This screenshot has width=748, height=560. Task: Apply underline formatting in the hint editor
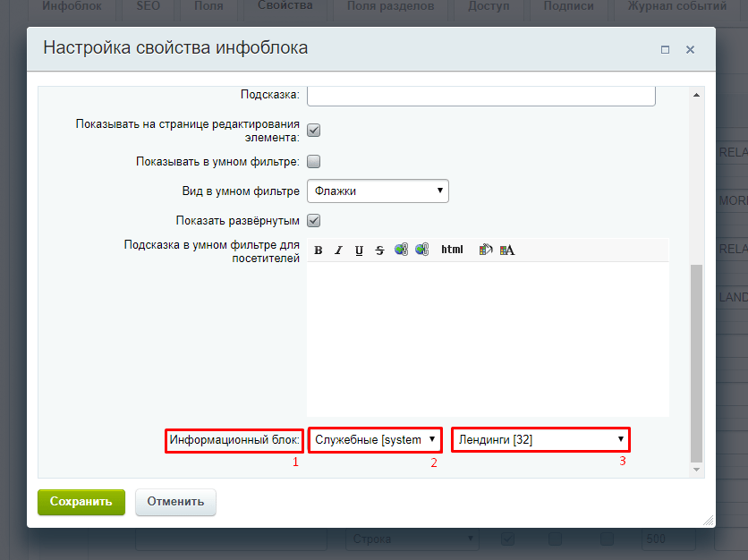pos(358,250)
